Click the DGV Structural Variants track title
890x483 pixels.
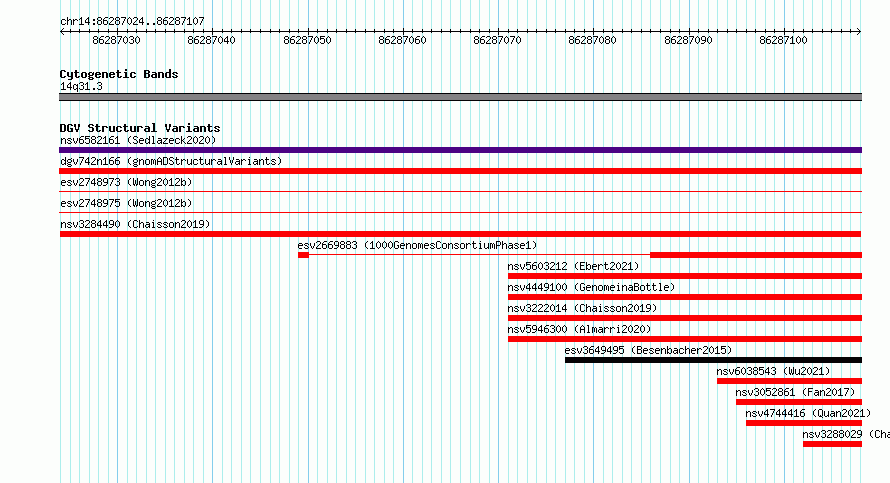coord(140,128)
